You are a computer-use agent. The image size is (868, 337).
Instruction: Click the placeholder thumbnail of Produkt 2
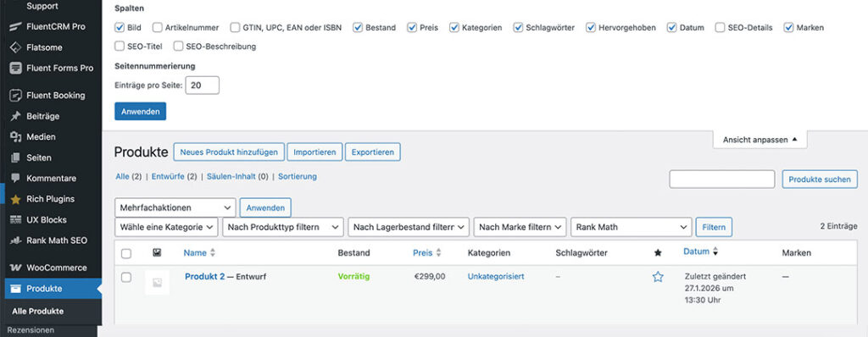(157, 282)
